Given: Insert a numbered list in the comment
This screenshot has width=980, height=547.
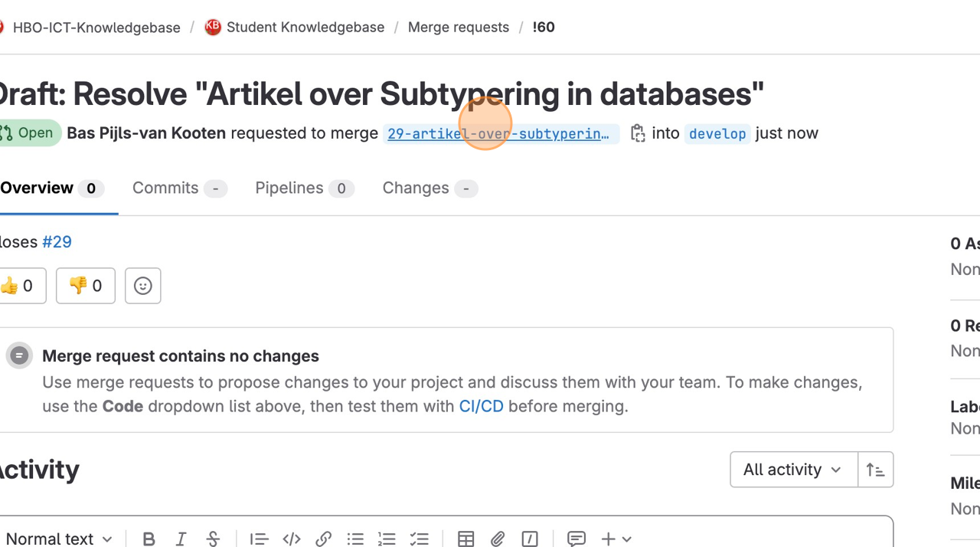Looking at the screenshot, I should tap(387, 539).
